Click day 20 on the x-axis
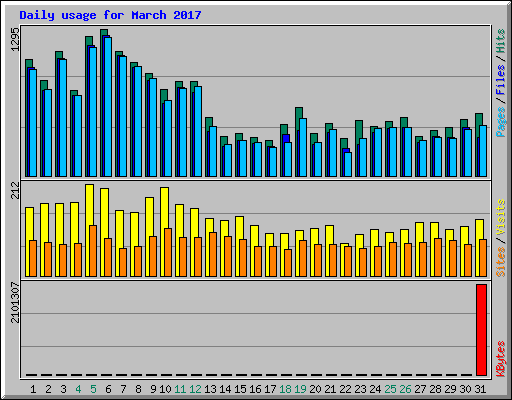The image size is (512, 400). (315, 389)
